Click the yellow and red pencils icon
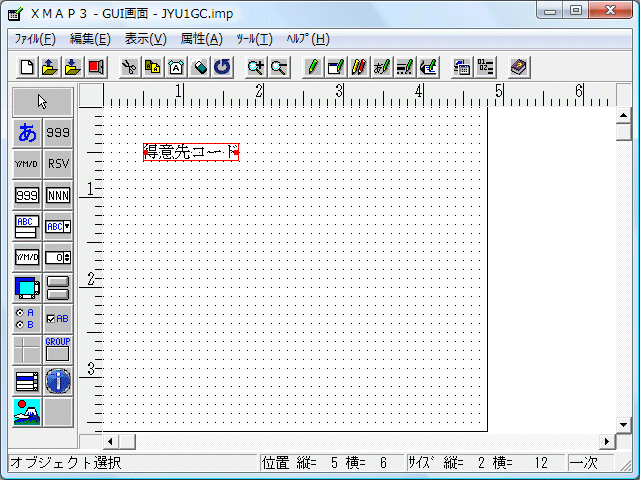This screenshot has width=640, height=480. click(359, 67)
